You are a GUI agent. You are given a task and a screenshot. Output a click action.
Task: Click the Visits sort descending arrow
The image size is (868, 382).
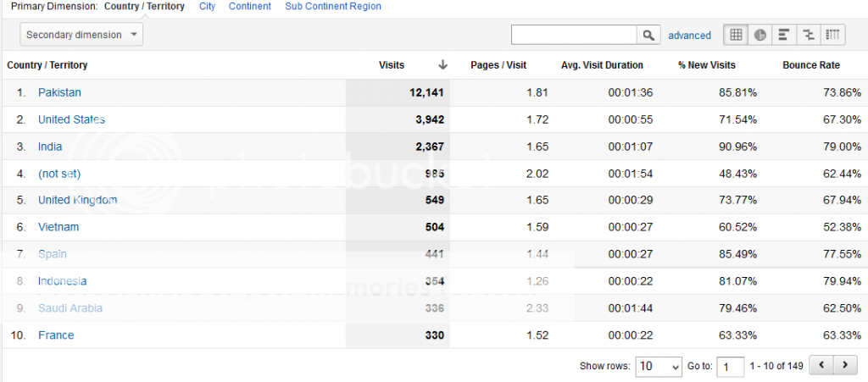[442, 65]
